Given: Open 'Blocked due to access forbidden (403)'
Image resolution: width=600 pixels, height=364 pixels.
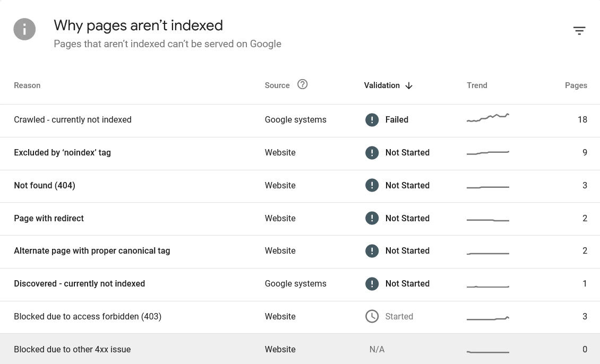Looking at the screenshot, I should coord(88,317).
